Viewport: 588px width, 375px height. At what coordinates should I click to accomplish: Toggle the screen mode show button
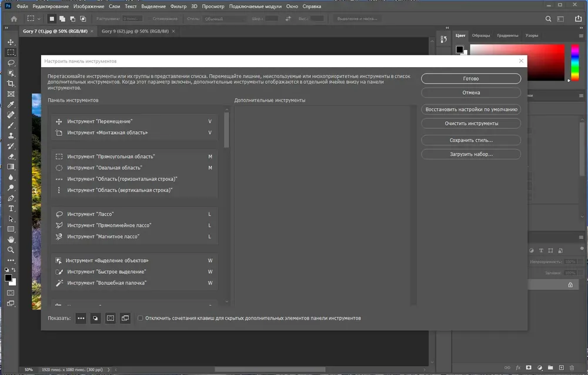pos(125,318)
